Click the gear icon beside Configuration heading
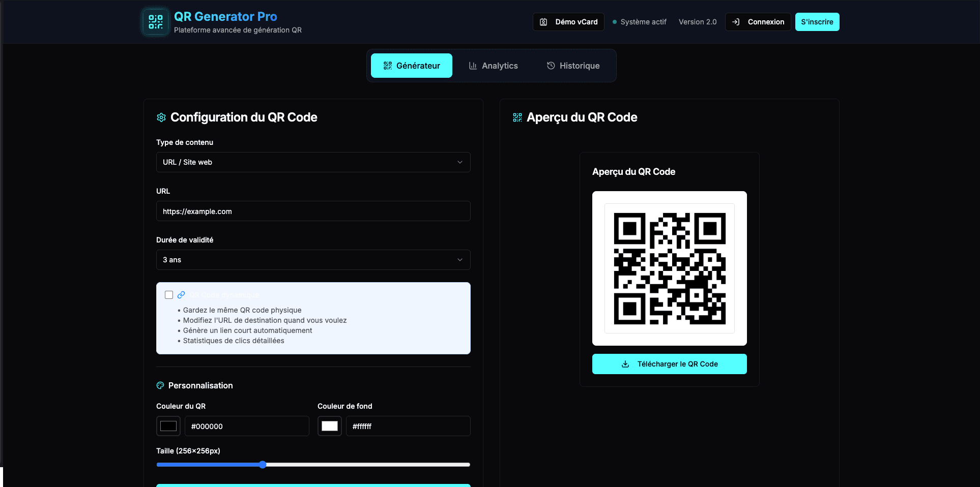Screen dimensions: 980x487 [x=161, y=117]
